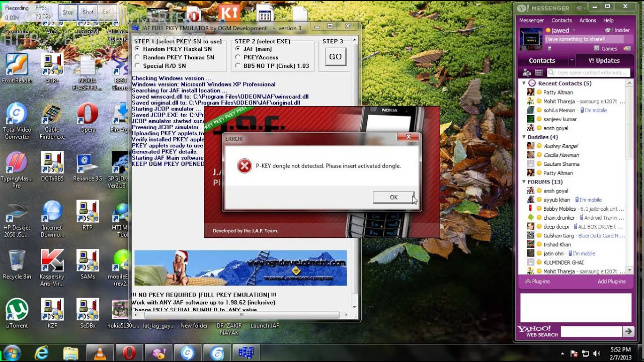Open Internet Download desktop icon
This screenshot has width=644, height=362.
pyautogui.click(x=52, y=219)
